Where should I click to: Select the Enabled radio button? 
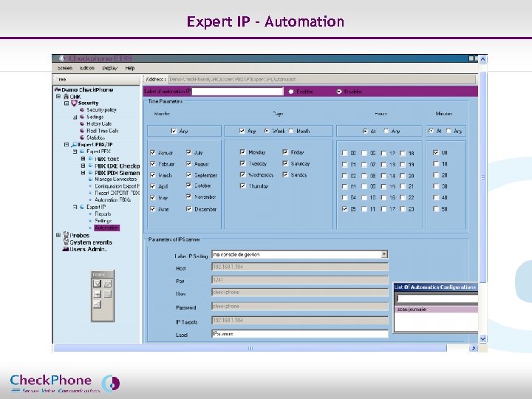tap(291, 92)
